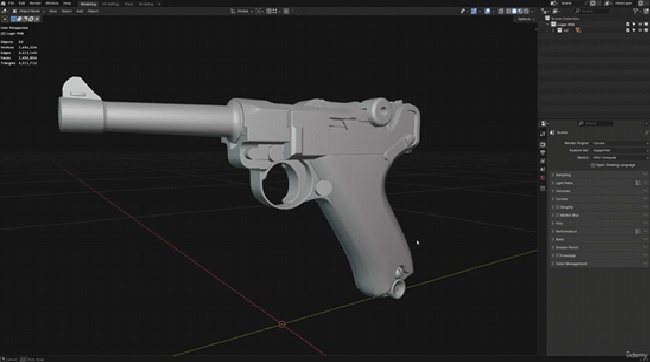The height and width of the screenshot is (362, 650).
Task: Open the Help menu
Action: click(67, 3)
